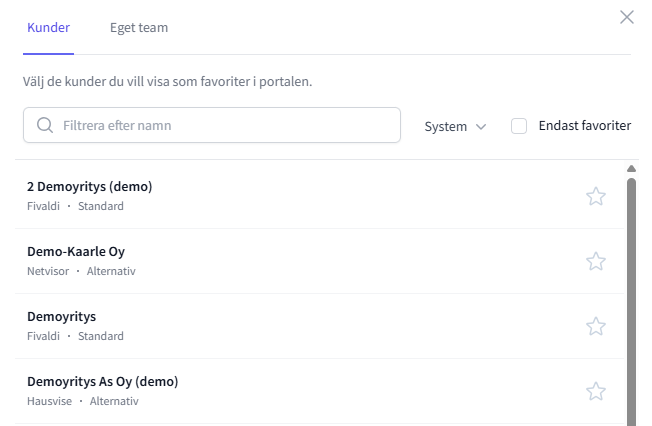
Task: Choose Demoyritys As Oy (demo) entry
Action: pyautogui.click(x=102, y=381)
